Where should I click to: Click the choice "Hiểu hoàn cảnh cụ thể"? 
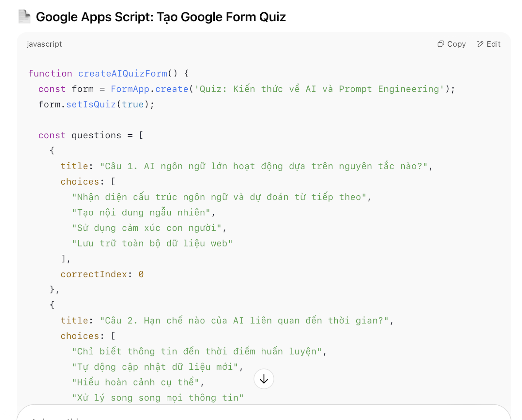click(138, 382)
